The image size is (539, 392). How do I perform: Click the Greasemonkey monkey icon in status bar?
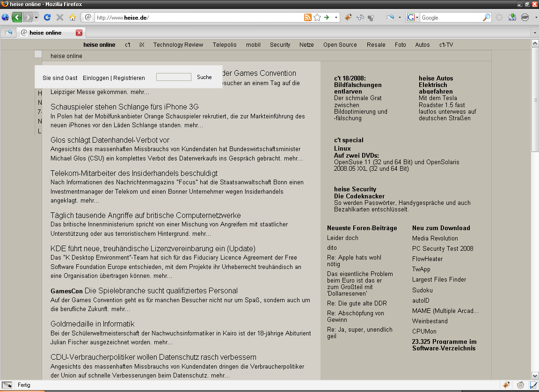[x=520, y=385]
